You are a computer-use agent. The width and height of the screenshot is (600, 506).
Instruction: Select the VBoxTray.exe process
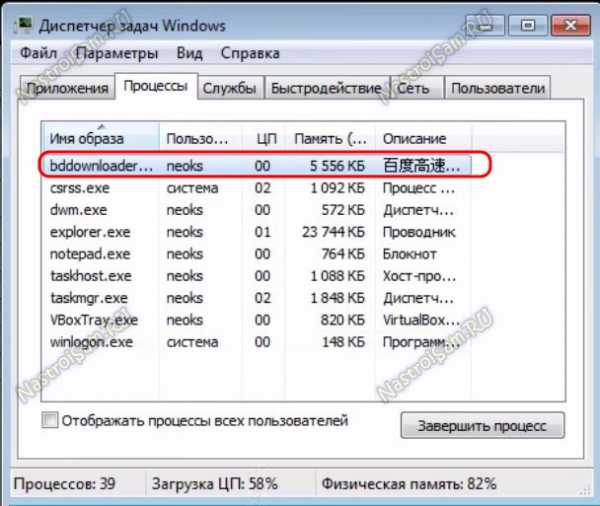tap(256, 320)
